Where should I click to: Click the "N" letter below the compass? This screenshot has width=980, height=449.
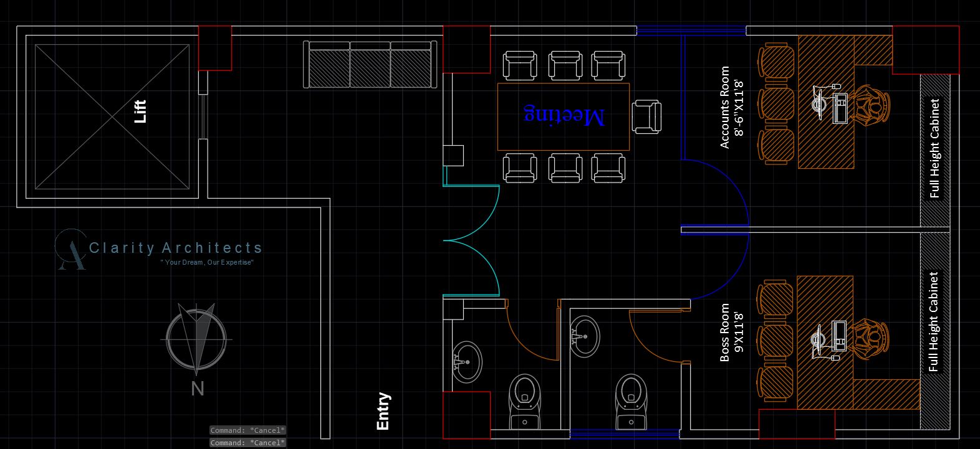(x=198, y=389)
